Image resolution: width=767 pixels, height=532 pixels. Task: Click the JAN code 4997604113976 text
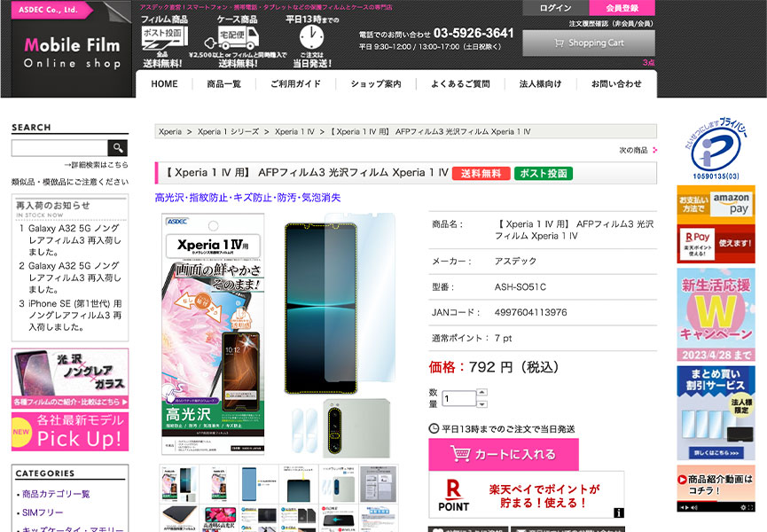pyautogui.click(x=531, y=312)
